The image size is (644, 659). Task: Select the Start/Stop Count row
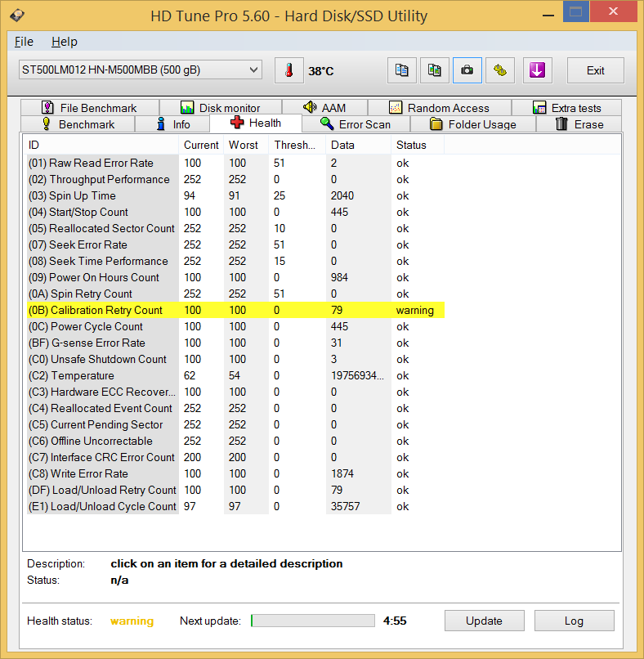[235, 212]
